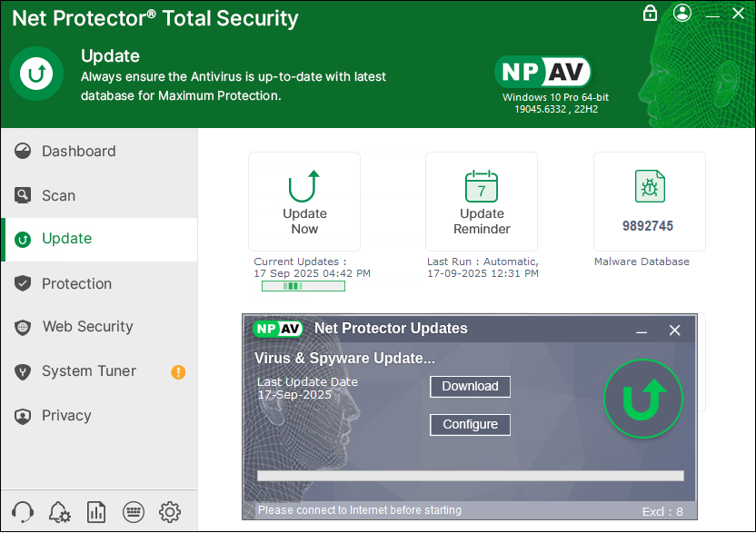Select Protection in the sidebar
Viewport: 756px width, 533px height.
(x=76, y=283)
